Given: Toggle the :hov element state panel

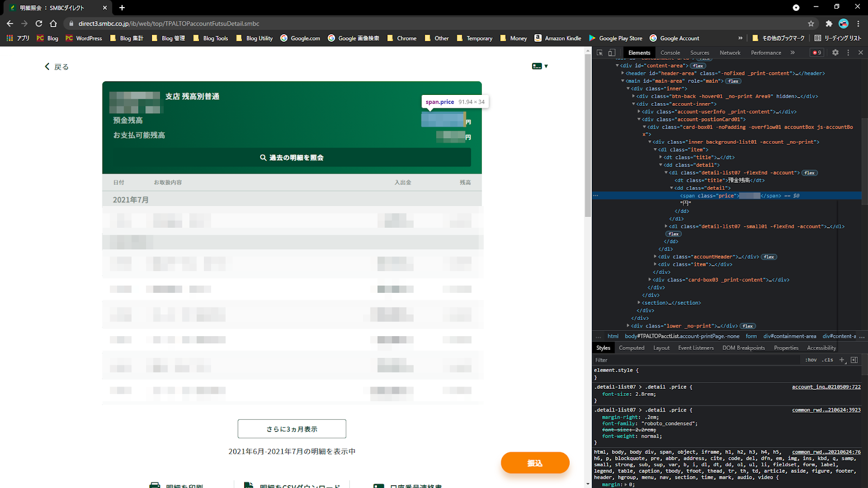Looking at the screenshot, I should coord(811,360).
